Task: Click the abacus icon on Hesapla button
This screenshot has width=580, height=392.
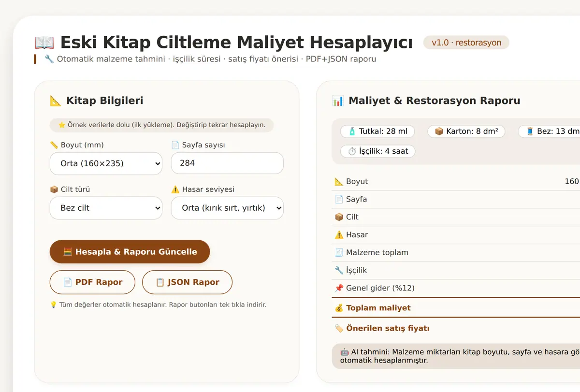Action: (68, 252)
